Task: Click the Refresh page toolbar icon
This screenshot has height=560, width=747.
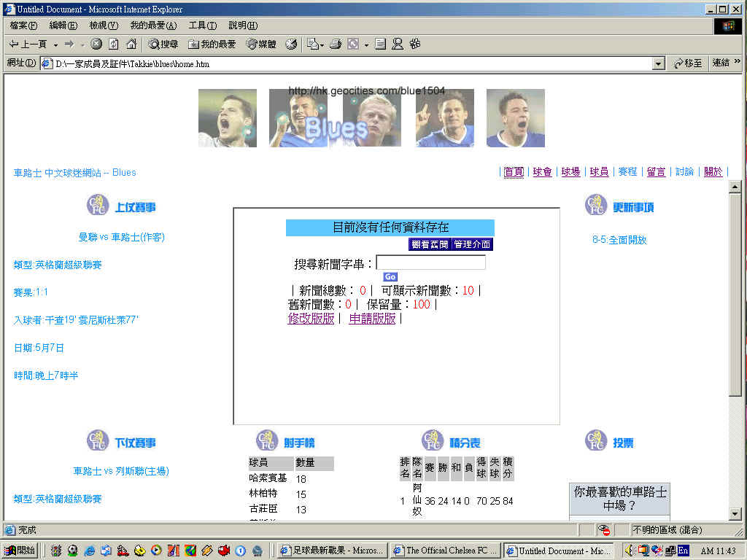Action: tap(113, 44)
